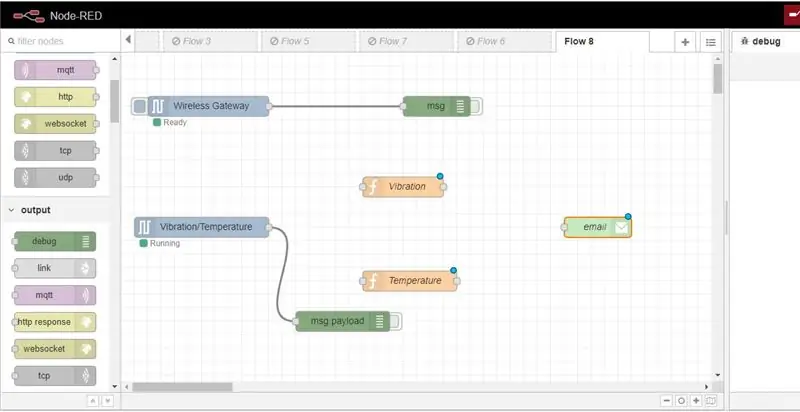Click the Wireless Gateway output port

tap(269, 106)
